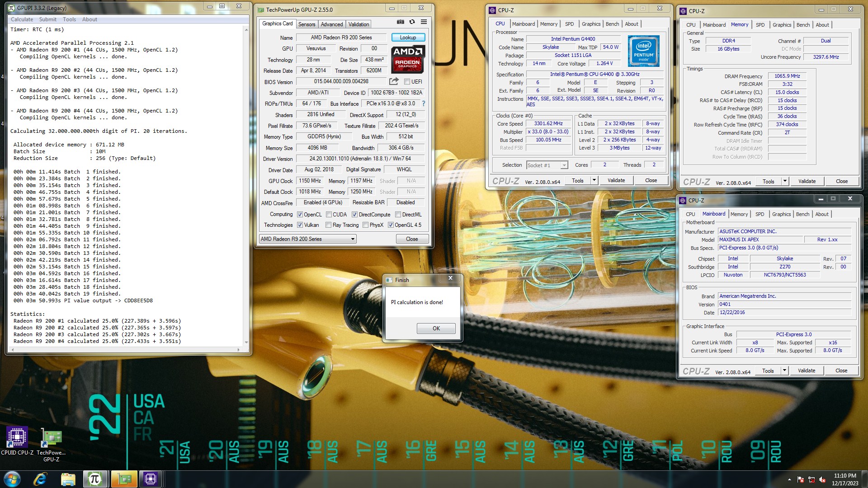The width and height of the screenshot is (868, 488).
Task: Expand Tools arrow in Mainboard tab window
Action: [784, 371]
